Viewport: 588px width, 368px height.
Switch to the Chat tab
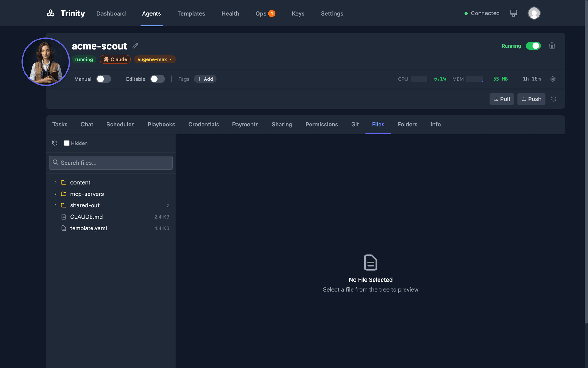[87, 125]
